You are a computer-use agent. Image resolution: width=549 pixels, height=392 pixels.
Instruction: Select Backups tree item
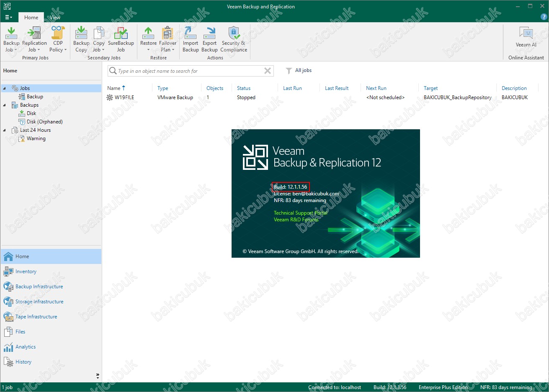click(x=29, y=105)
